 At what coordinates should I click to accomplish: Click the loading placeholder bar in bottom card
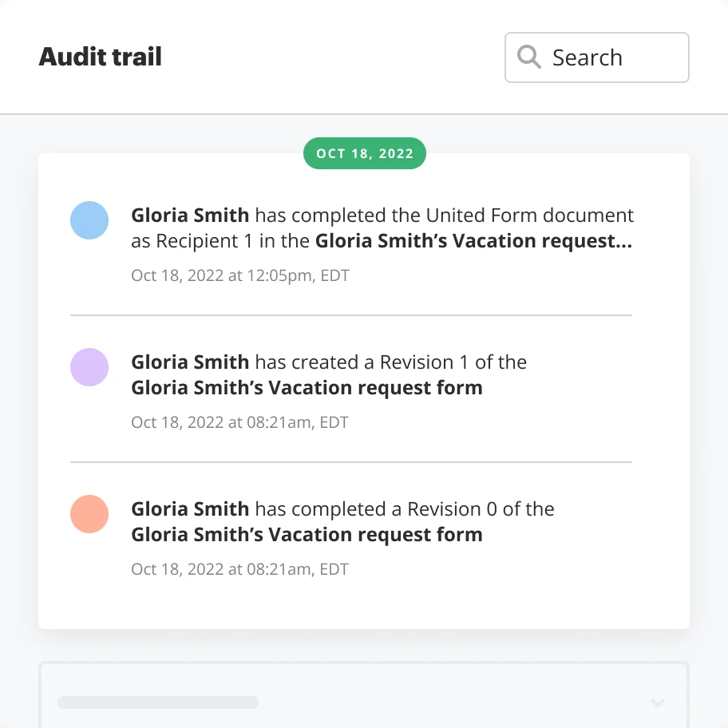156,702
